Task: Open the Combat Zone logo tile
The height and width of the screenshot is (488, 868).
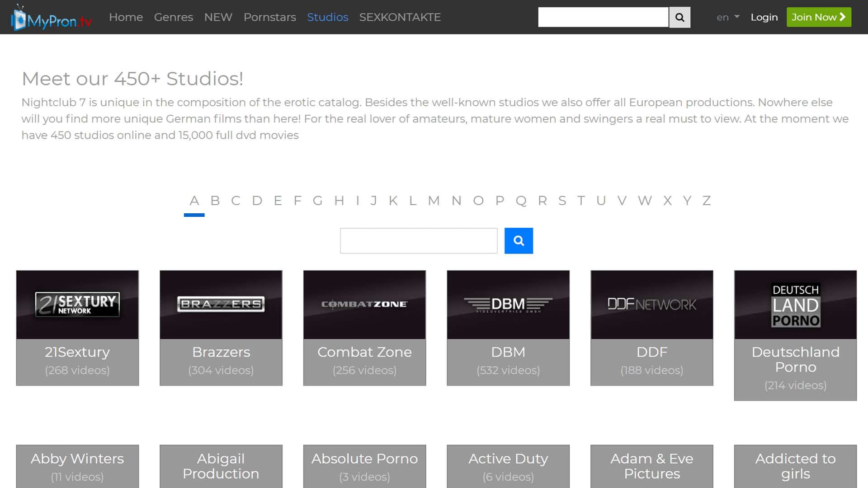Action: tap(364, 305)
